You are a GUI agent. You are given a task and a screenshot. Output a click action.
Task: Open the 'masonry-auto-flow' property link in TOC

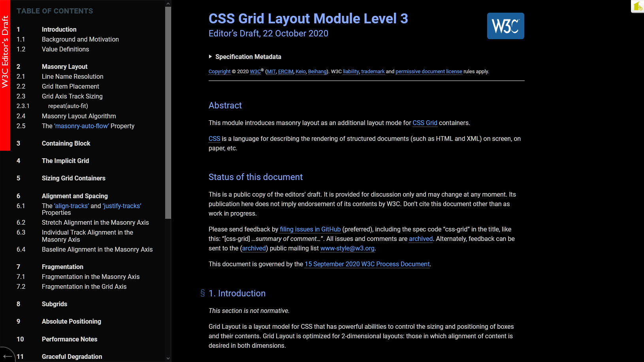(81, 126)
